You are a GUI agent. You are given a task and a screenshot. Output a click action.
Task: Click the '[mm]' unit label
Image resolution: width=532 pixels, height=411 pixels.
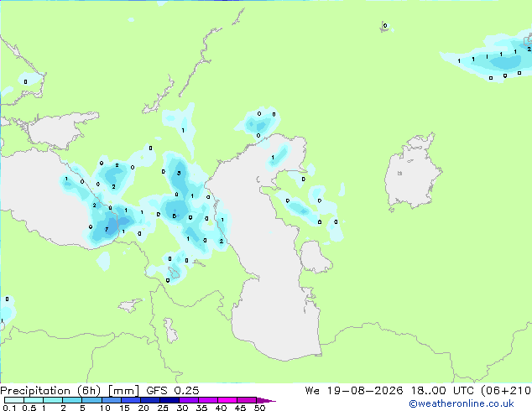pos(123,391)
